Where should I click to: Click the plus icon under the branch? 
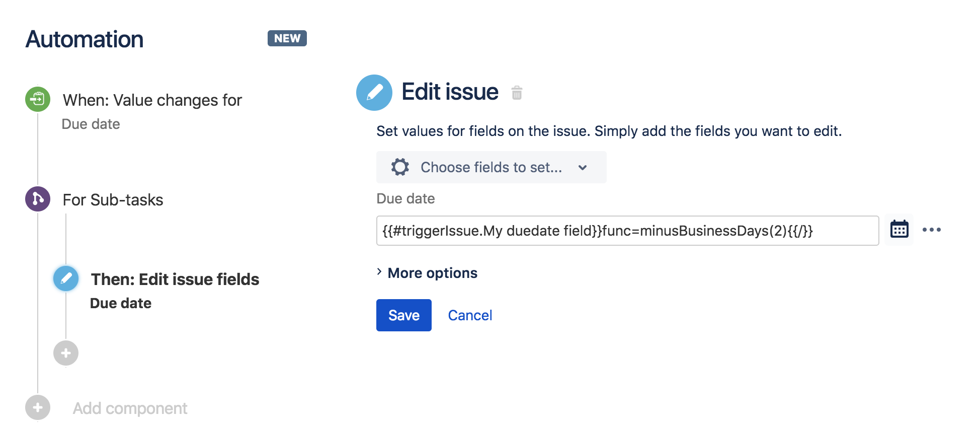click(x=65, y=353)
